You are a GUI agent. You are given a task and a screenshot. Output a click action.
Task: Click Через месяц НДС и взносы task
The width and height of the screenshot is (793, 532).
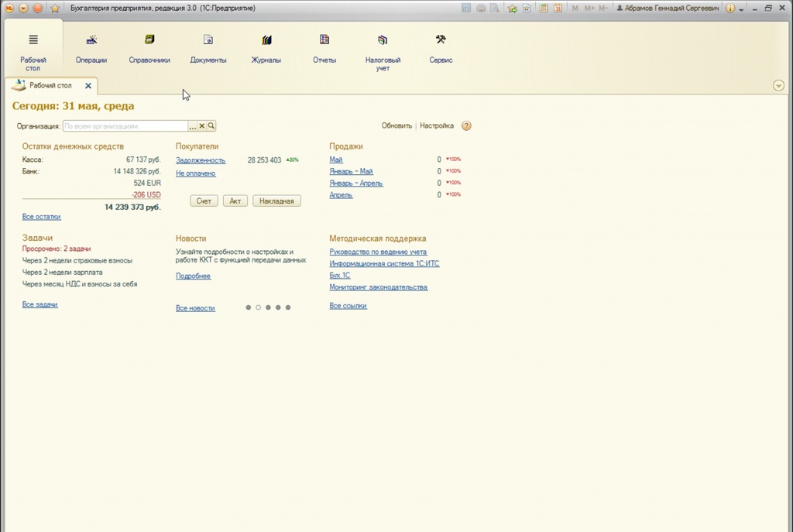(80, 283)
